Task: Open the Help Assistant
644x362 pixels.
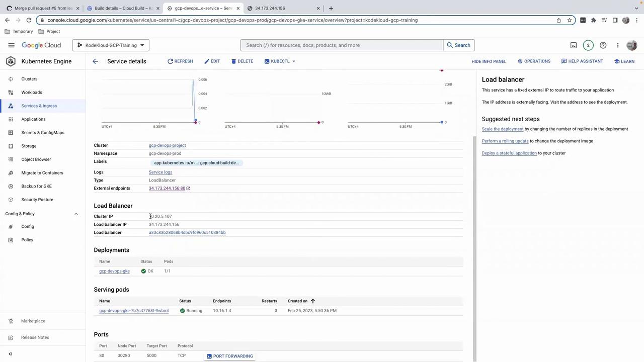Action: 582,61
